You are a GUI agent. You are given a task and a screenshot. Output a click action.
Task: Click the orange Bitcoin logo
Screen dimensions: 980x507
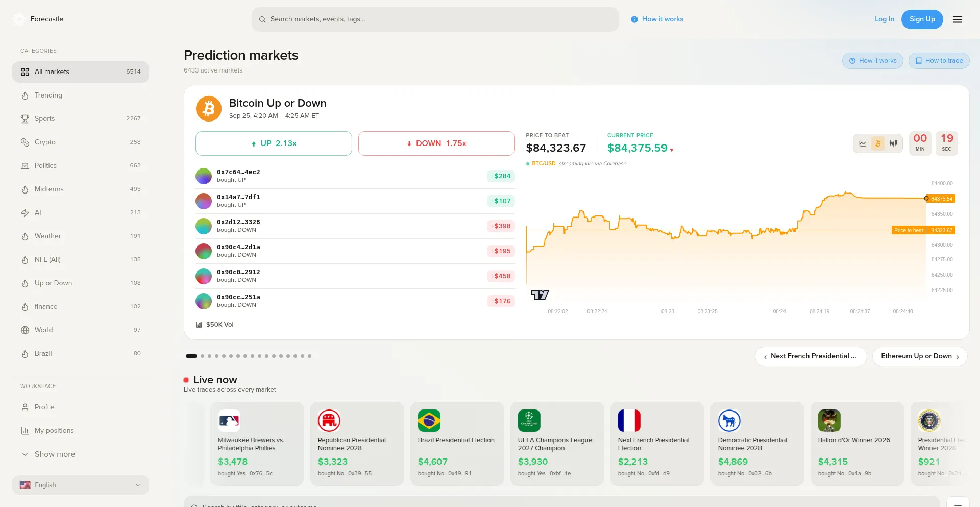coord(209,109)
